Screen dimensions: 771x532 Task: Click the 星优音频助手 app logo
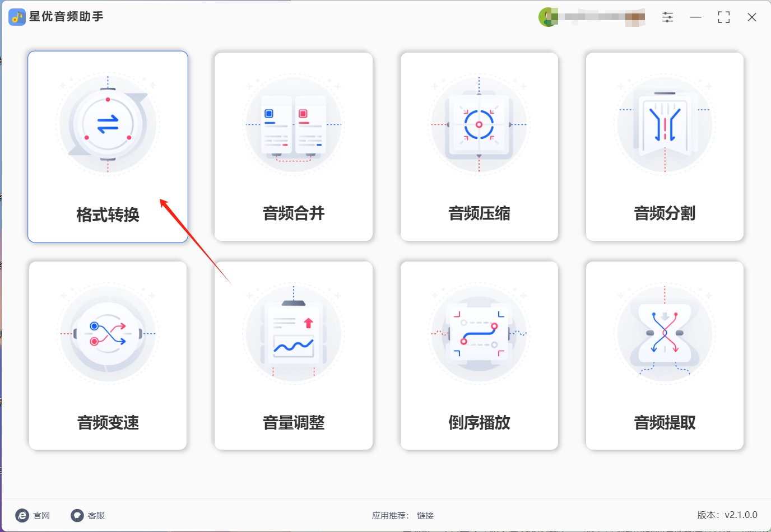(17, 17)
